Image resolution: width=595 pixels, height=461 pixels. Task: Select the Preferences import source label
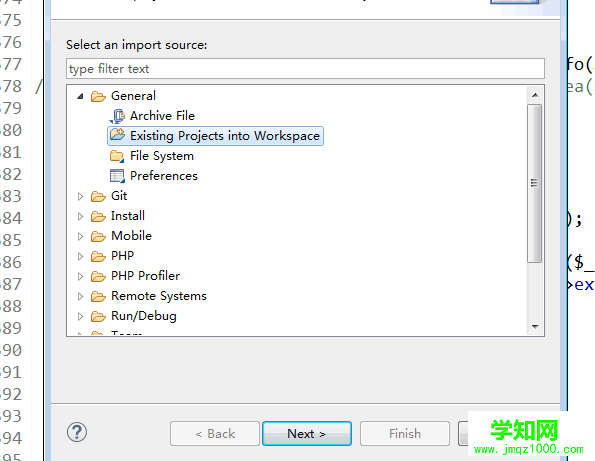point(164,176)
